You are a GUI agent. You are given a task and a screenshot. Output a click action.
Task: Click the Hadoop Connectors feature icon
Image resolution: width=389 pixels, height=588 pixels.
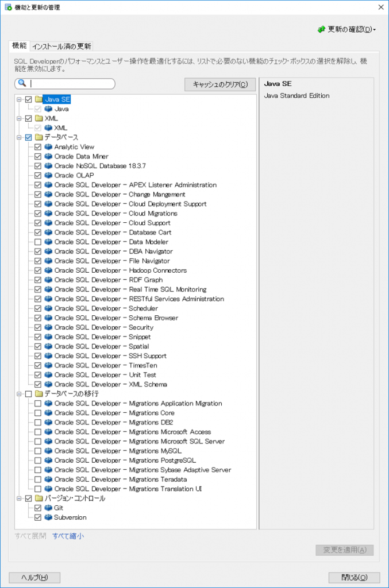(x=48, y=270)
